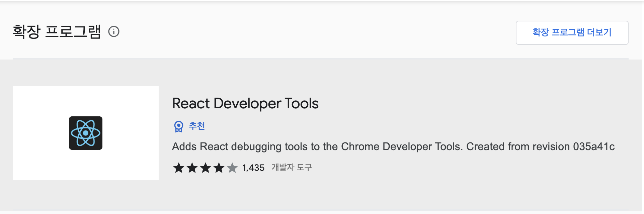
Task: Click the 추천 label text
Action: click(x=197, y=126)
